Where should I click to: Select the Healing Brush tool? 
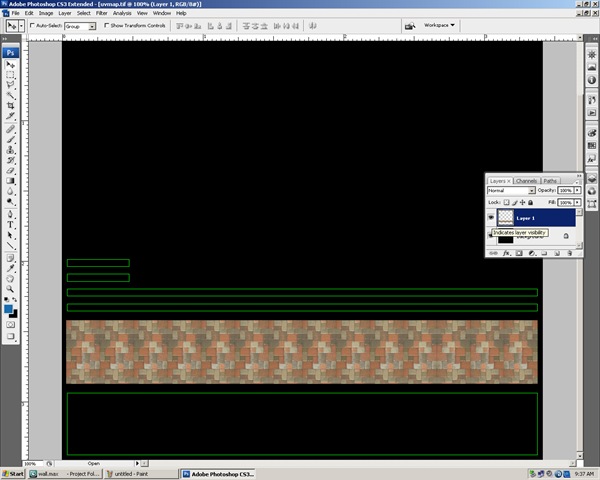point(10,129)
